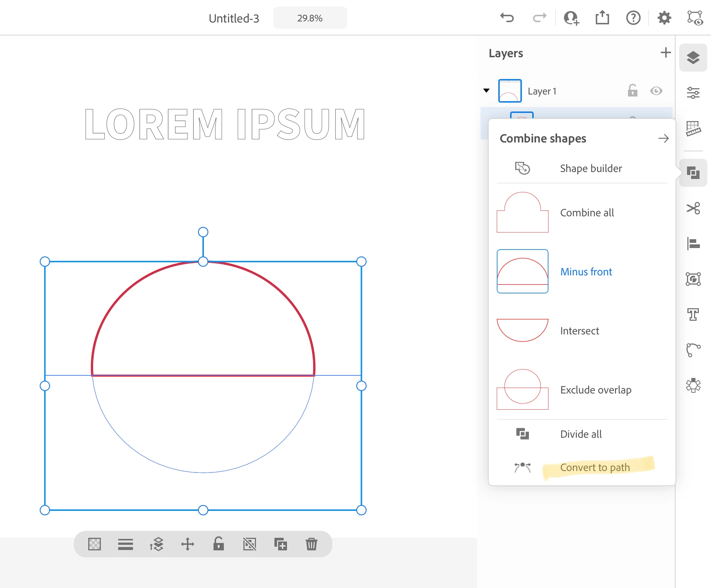Toggle Layer 1 visibility eye

[x=656, y=91]
